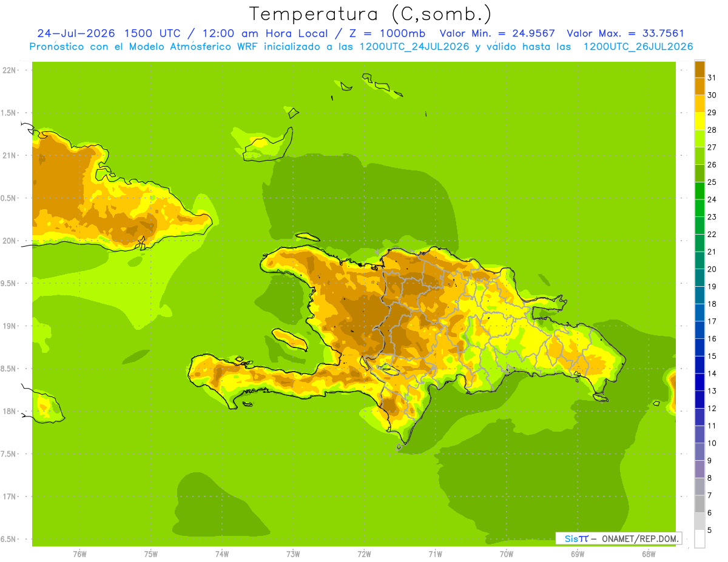Click the 'Z = 1000mb' level text

(x=388, y=33)
